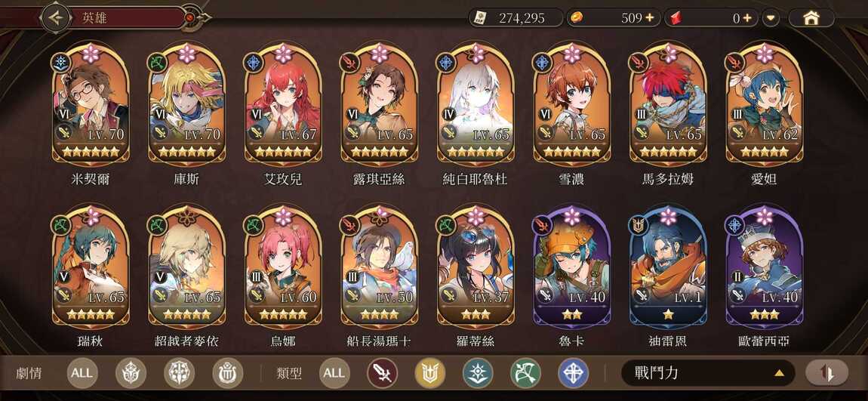
Task: Add gold coins with the plus beside 509
Action: (650, 18)
